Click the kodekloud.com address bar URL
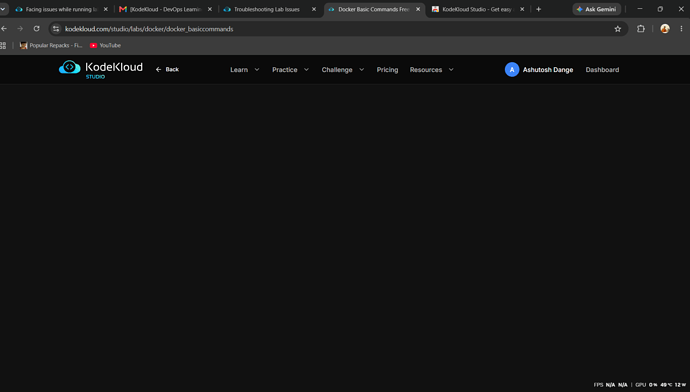This screenshot has height=392, width=690. [x=149, y=29]
